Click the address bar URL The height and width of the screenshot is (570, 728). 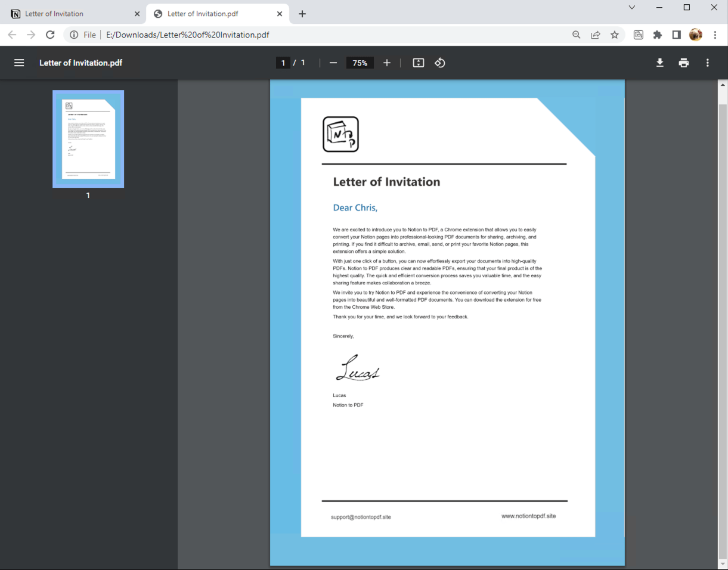[x=188, y=35]
